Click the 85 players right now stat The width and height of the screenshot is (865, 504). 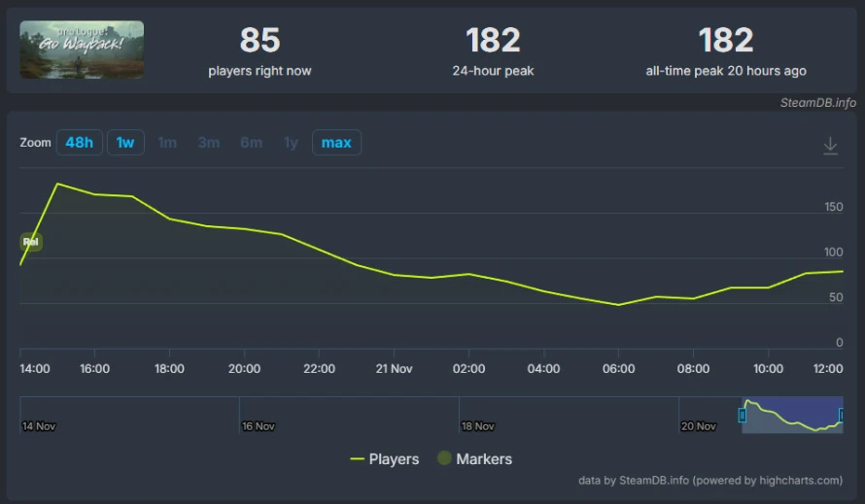[259, 50]
